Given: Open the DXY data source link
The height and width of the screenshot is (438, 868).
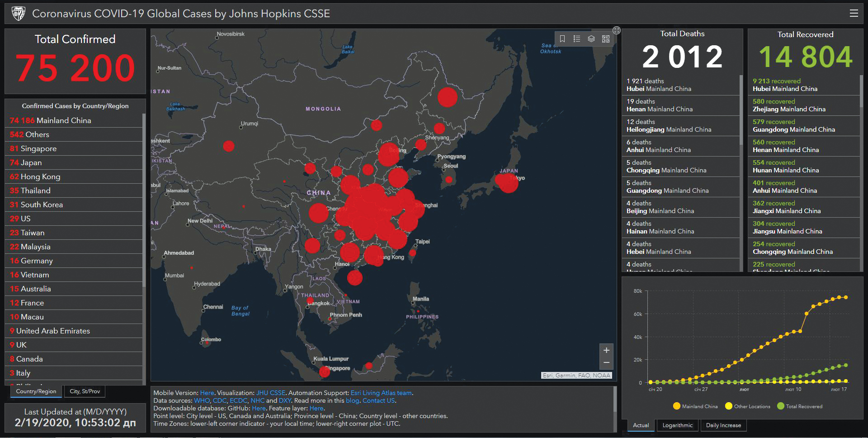Looking at the screenshot, I should 285,400.
